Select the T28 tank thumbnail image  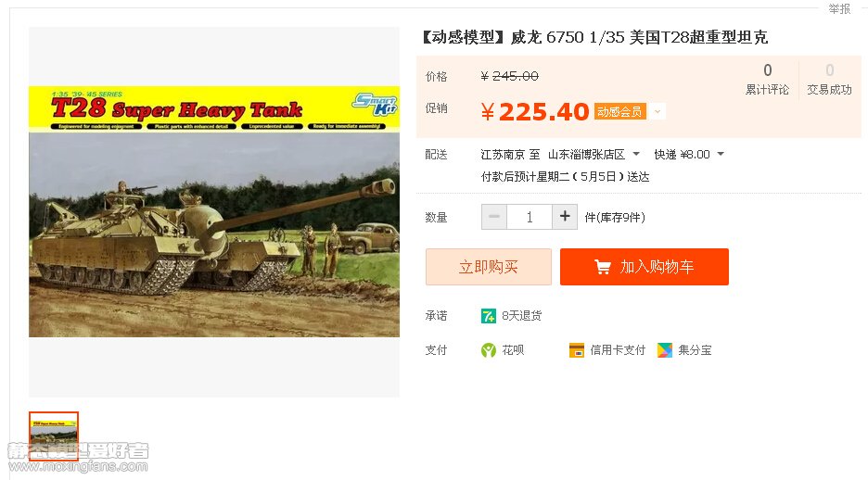pos(54,436)
